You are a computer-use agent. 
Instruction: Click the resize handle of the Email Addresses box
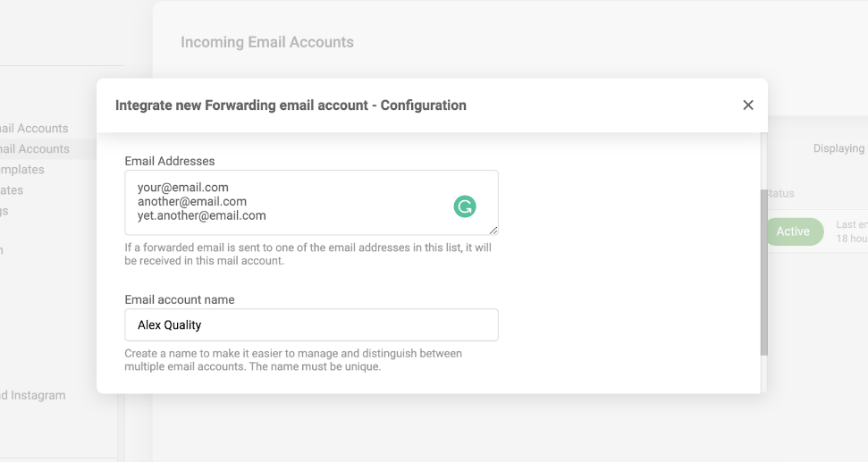pos(493,231)
